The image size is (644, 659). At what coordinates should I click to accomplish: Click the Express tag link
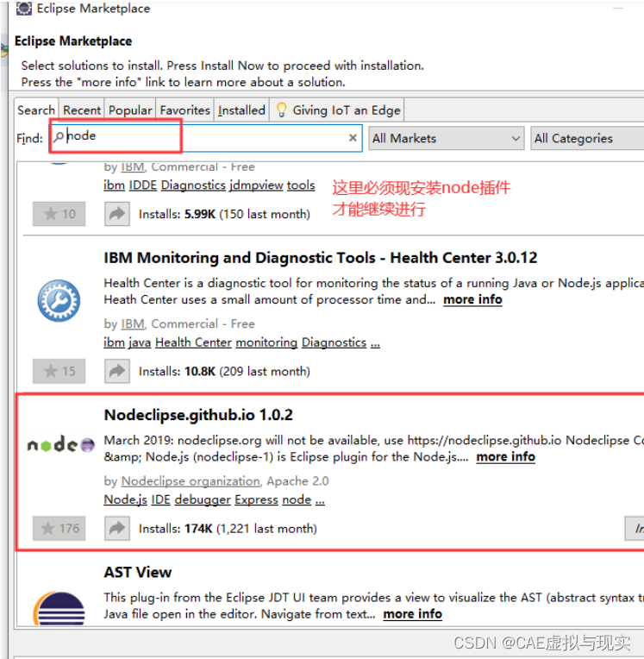coord(256,499)
